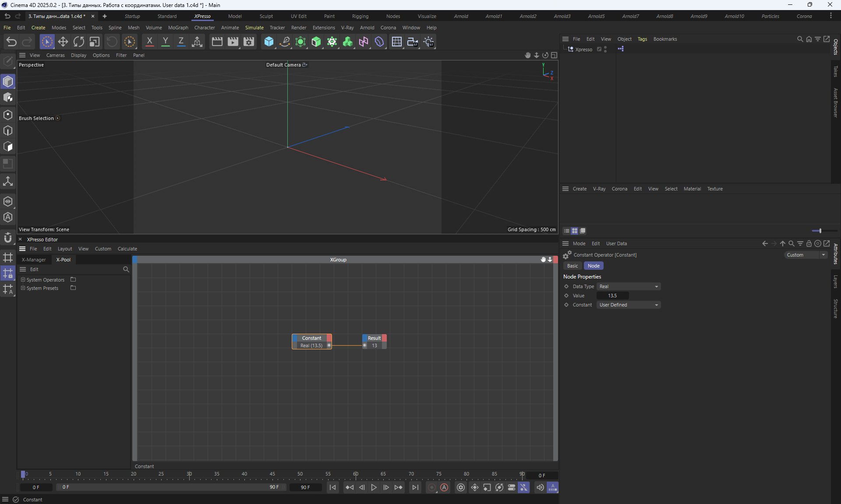Select the Move tool in toolbar
The image size is (841, 504).
click(63, 42)
